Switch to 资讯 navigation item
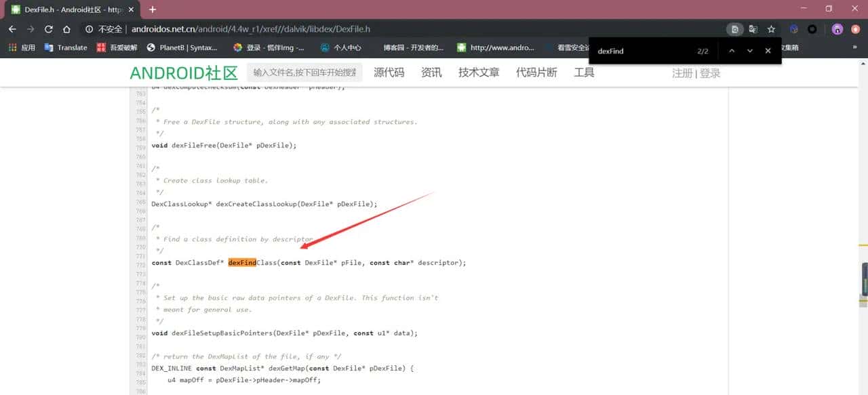Screen dimensions: 868x395 pyautogui.click(x=431, y=72)
